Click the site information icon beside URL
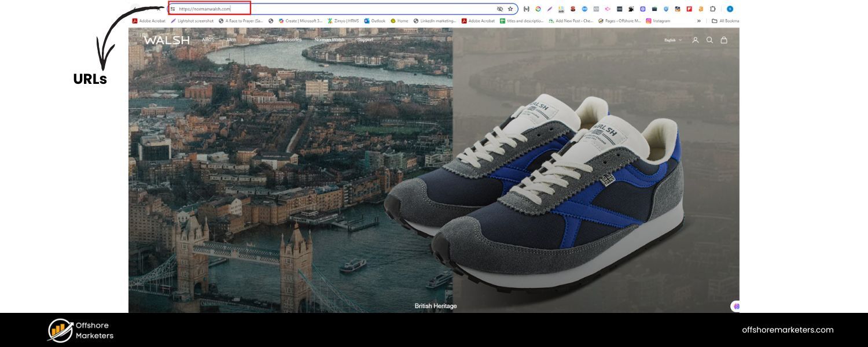Screen dimensions: 868x347 click(172, 9)
